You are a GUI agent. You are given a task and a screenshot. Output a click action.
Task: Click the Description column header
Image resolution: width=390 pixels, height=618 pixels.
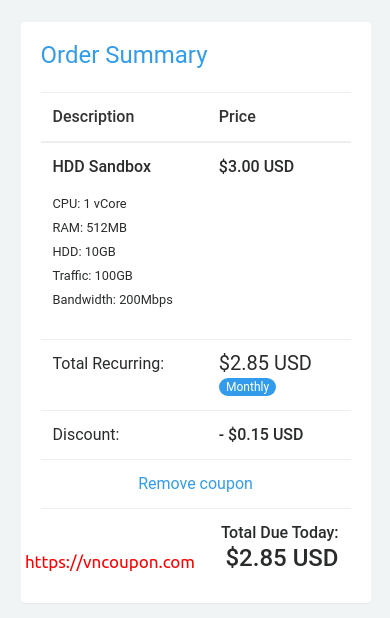pos(93,117)
